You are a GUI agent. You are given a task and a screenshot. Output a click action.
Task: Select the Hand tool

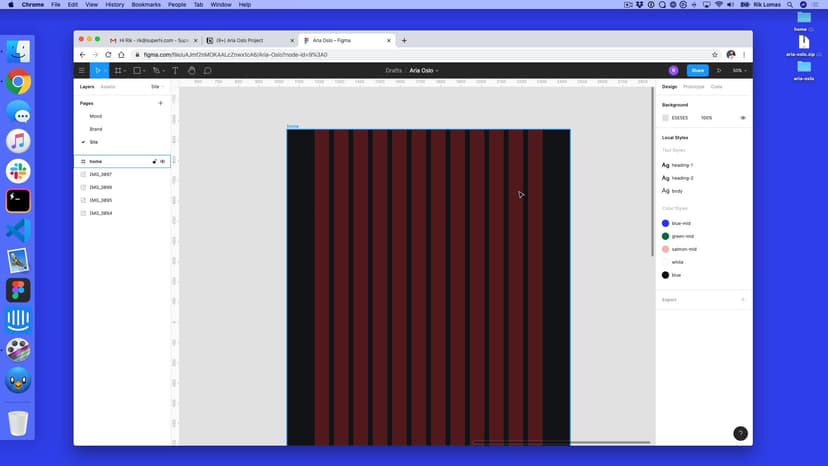point(191,71)
